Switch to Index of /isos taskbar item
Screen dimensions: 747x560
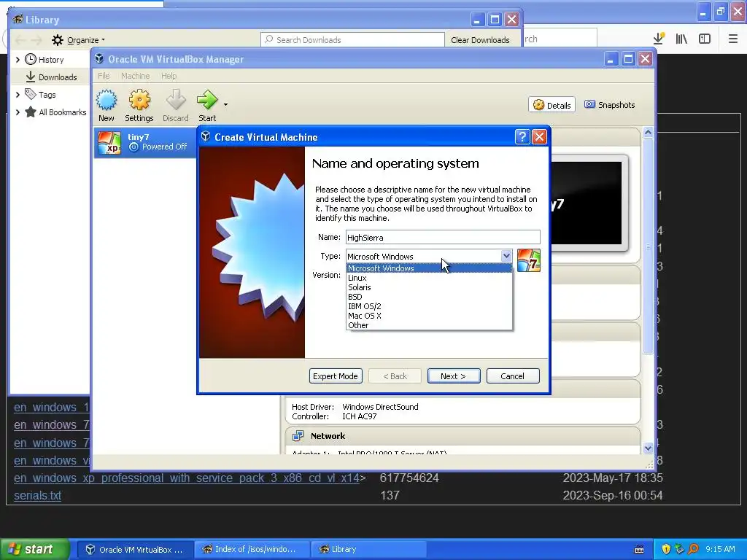click(x=252, y=550)
